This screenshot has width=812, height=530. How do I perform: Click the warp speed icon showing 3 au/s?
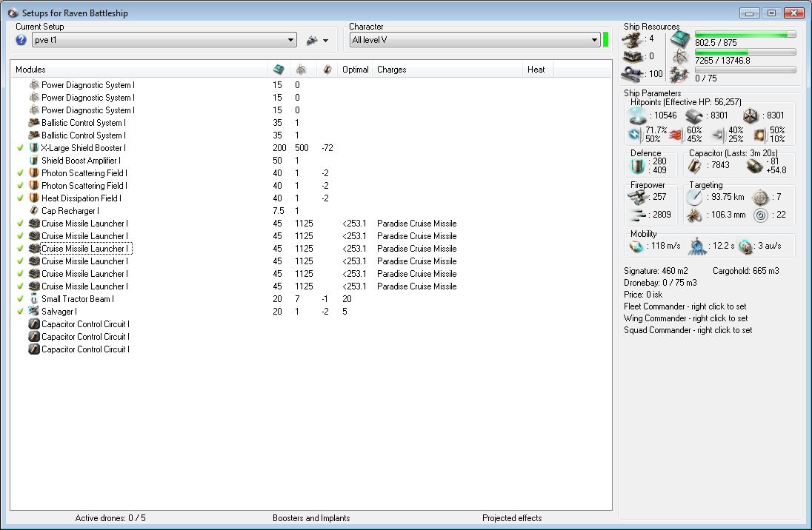pos(746,246)
